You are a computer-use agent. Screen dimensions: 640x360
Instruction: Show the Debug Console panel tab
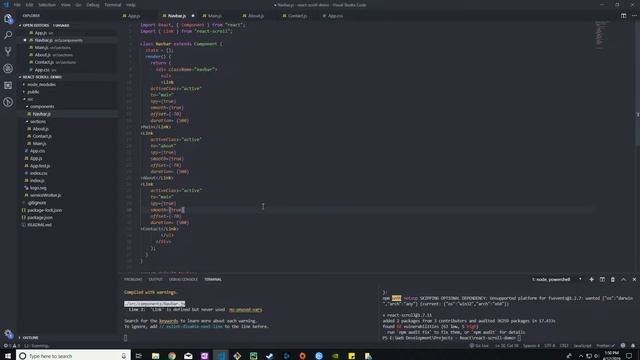point(183,280)
